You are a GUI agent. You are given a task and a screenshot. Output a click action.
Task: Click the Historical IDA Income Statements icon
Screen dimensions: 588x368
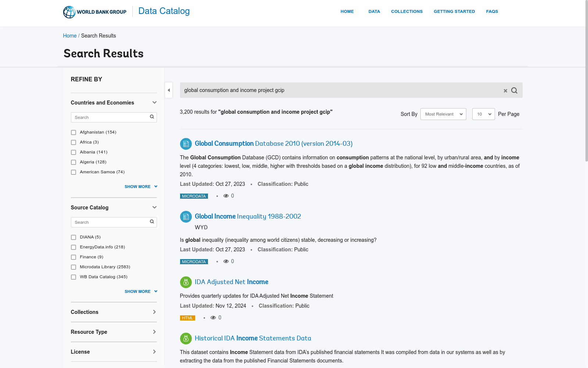[x=186, y=339]
